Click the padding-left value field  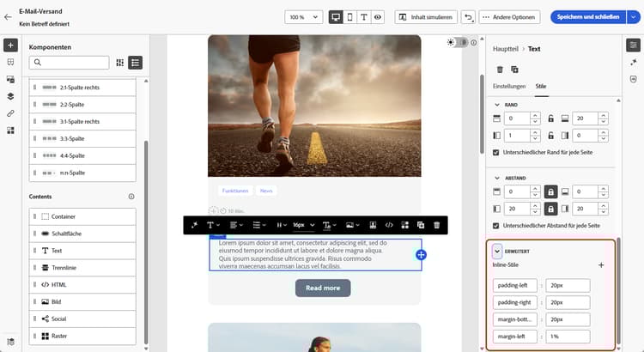568,285
